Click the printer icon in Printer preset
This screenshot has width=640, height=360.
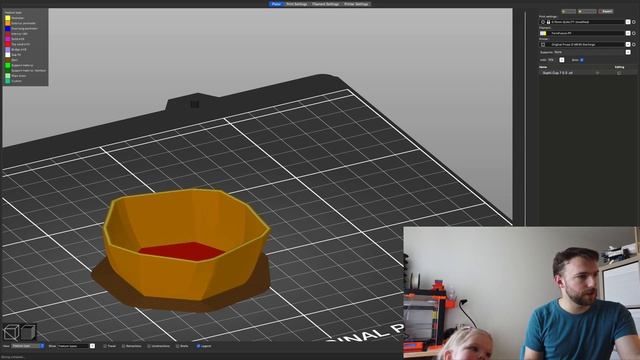[543, 44]
